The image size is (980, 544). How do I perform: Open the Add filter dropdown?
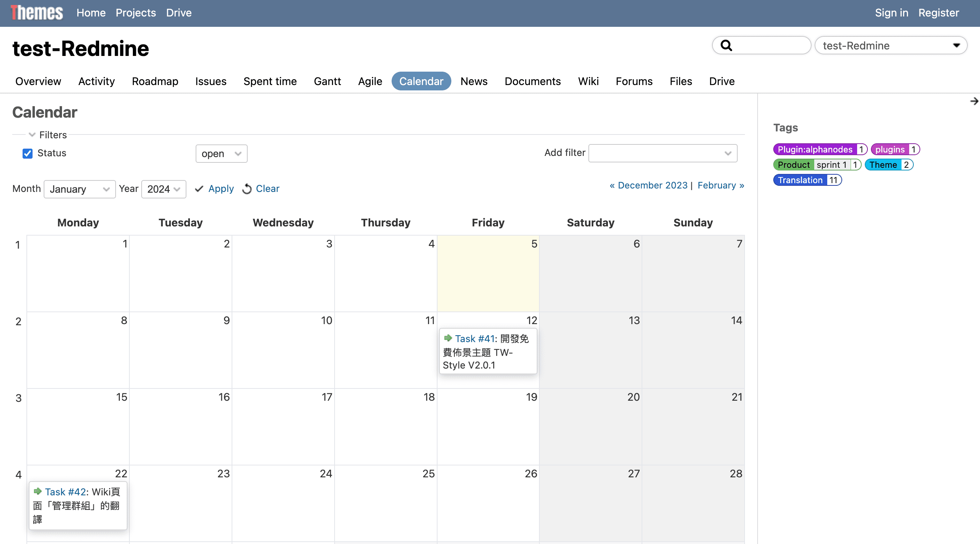(662, 153)
